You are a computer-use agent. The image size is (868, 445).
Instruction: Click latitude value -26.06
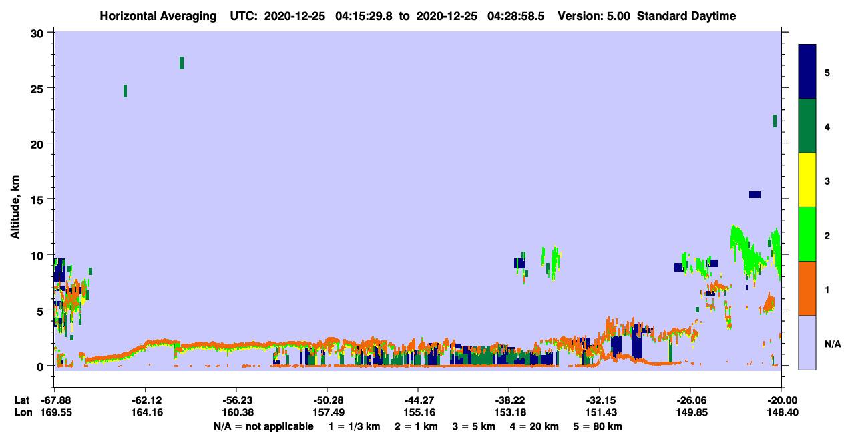[x=690, y=400]
